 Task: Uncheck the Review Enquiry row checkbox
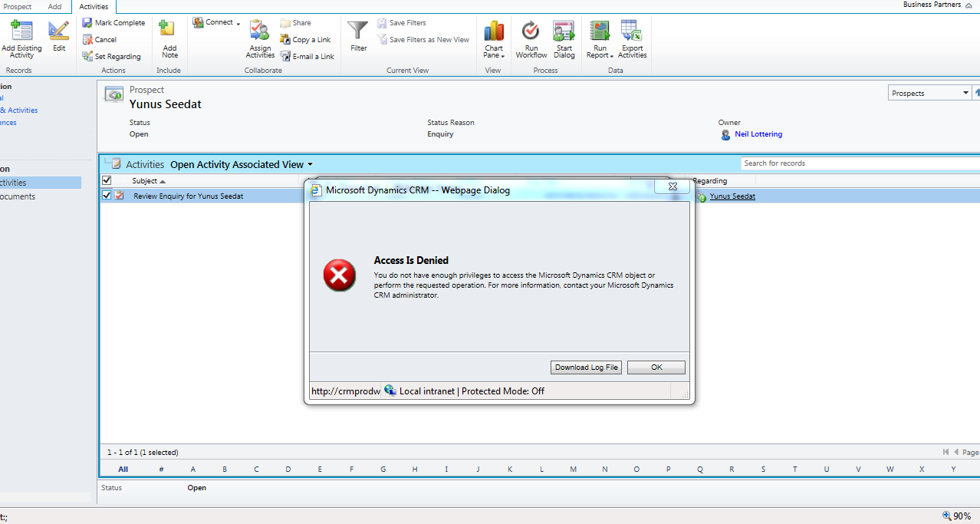(105, 196)
